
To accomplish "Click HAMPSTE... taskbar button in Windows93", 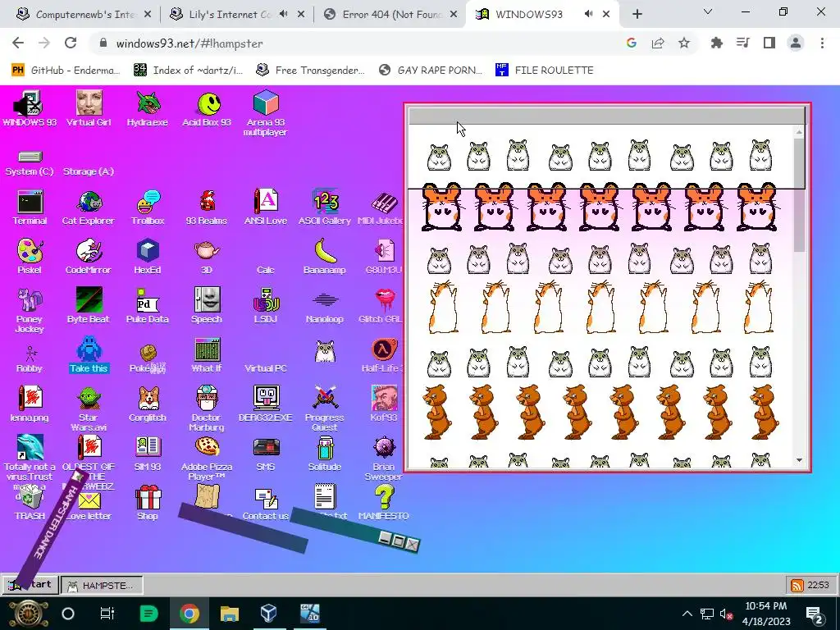I will (102, 585).
